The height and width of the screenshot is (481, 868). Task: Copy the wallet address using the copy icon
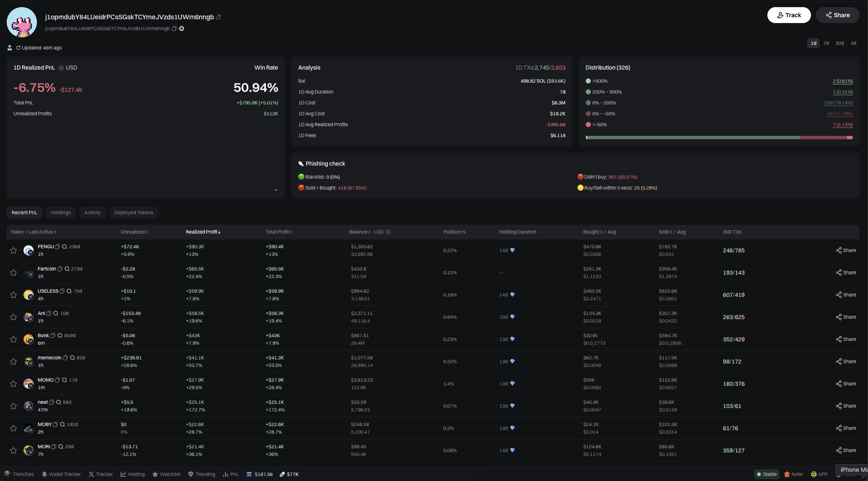[x=174, y=29]
